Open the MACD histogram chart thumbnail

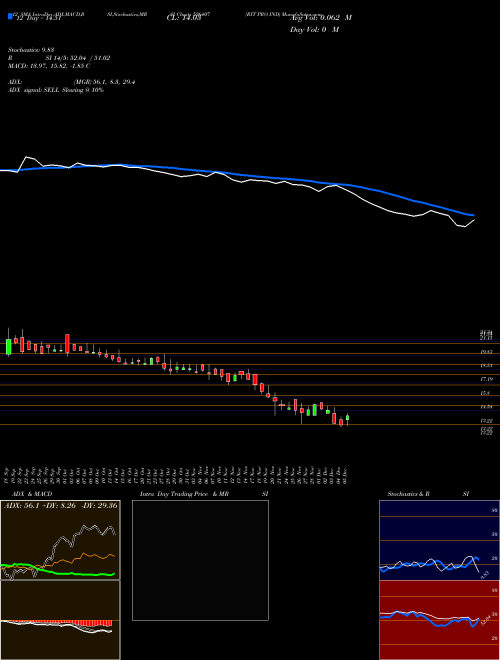60,620
